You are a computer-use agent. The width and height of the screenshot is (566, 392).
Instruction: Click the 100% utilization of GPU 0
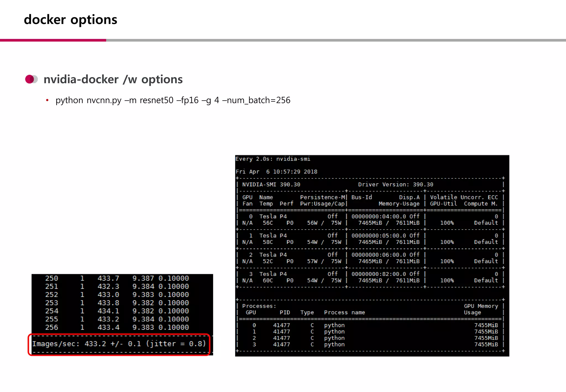[x=447, y=223]
